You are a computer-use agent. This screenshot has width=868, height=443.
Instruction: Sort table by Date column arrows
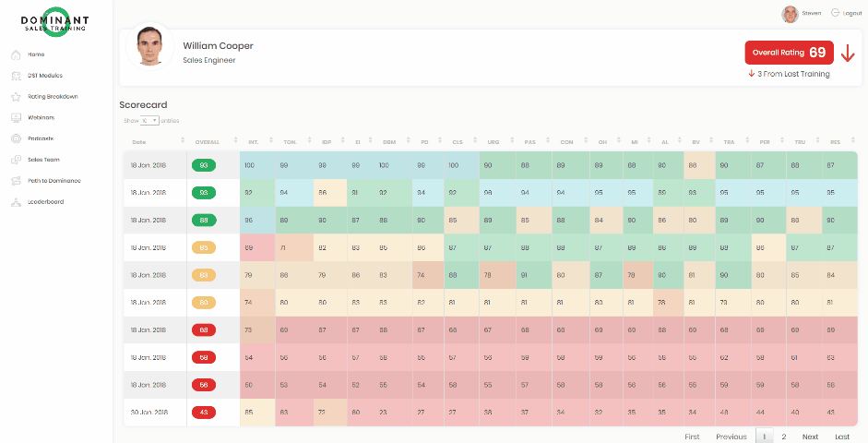(183, 141)
